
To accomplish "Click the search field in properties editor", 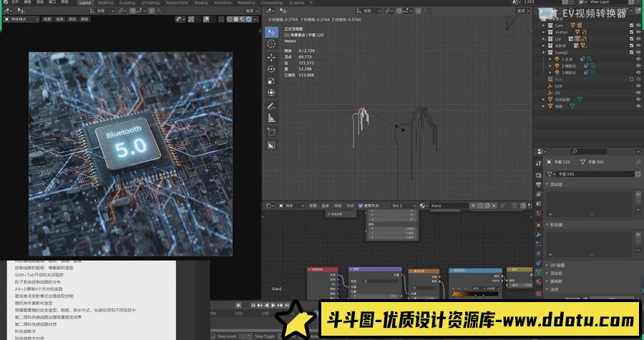I will click(589, 151).
